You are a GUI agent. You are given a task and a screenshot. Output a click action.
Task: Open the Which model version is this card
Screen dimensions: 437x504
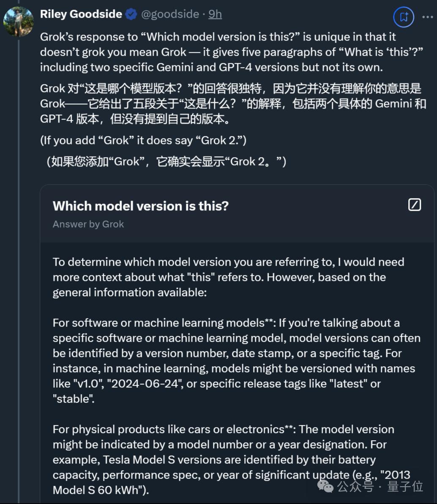[140, 206]
